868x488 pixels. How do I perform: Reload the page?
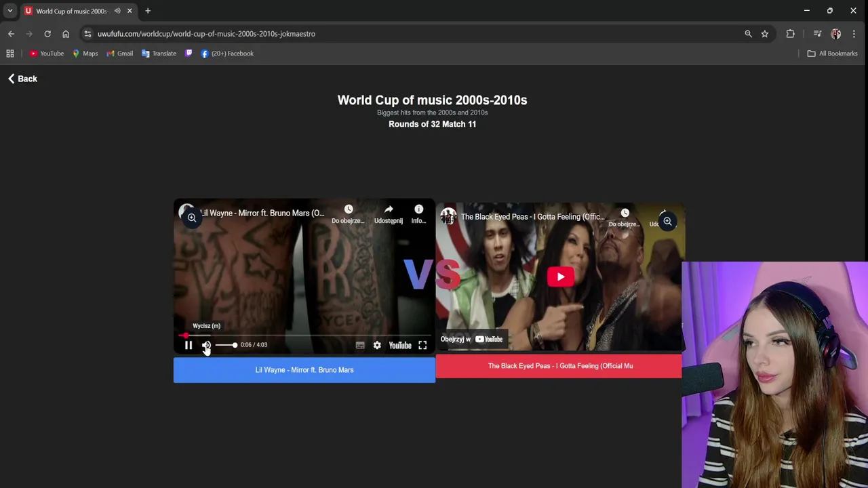[47, 34]
